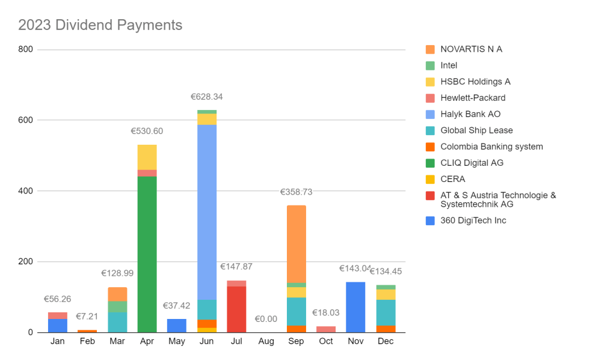Click the Halyk Bank AO legend swatch
The image size is (590, 364).
point(429,114)
